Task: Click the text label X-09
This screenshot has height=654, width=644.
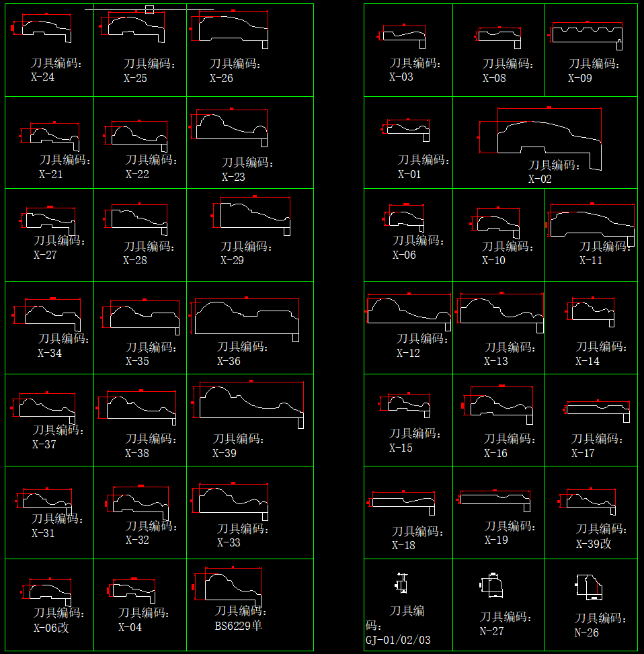Action: click(579, 79)
